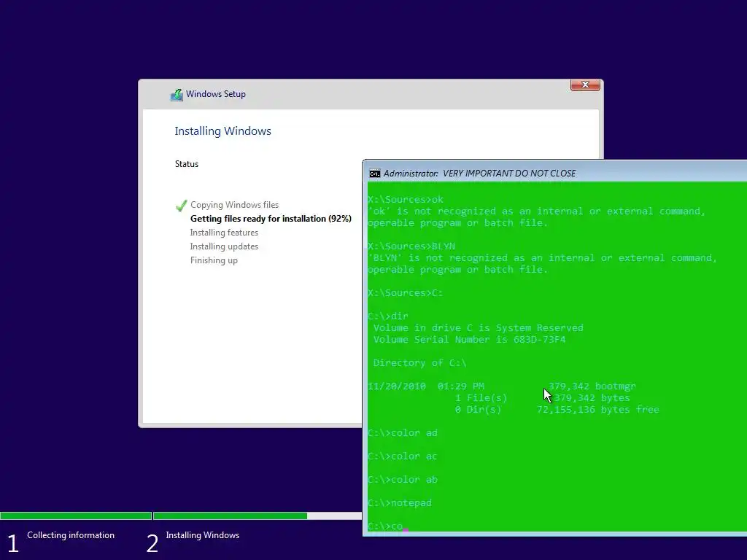Viewport: 747px width, 560px height.
Task: Click the 'notepad' command line
Action: (x=400, y=503)
